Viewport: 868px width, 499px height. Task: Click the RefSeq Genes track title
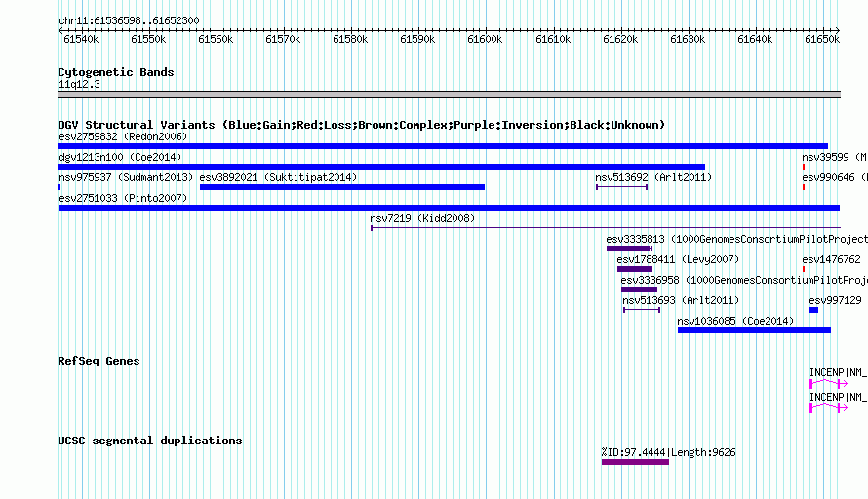pos(99,361)
